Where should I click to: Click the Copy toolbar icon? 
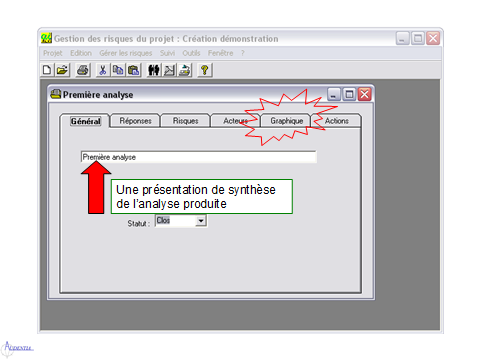[x=118, y=70]
